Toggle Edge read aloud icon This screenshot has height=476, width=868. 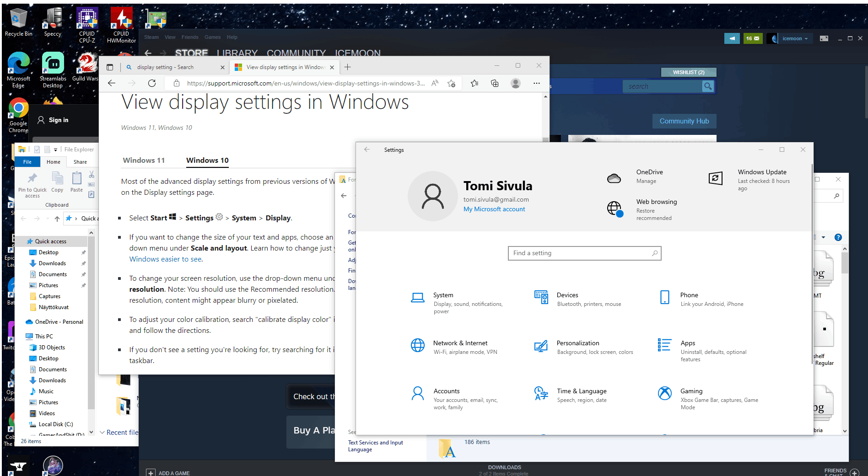(x=435, y=83)
